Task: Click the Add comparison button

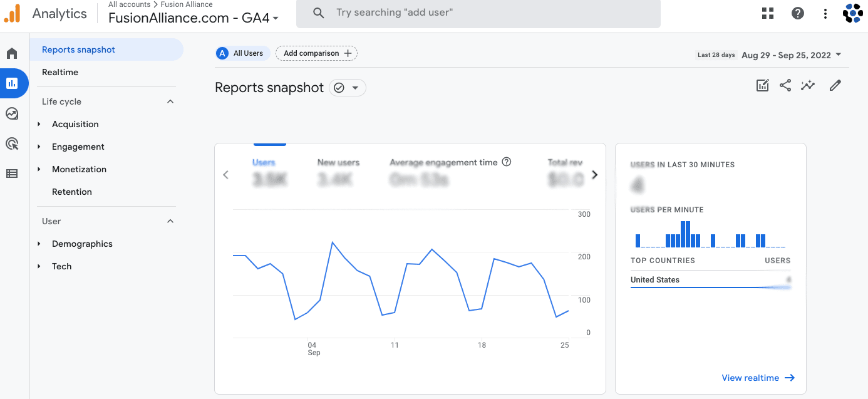Action: tap(316, 53)
